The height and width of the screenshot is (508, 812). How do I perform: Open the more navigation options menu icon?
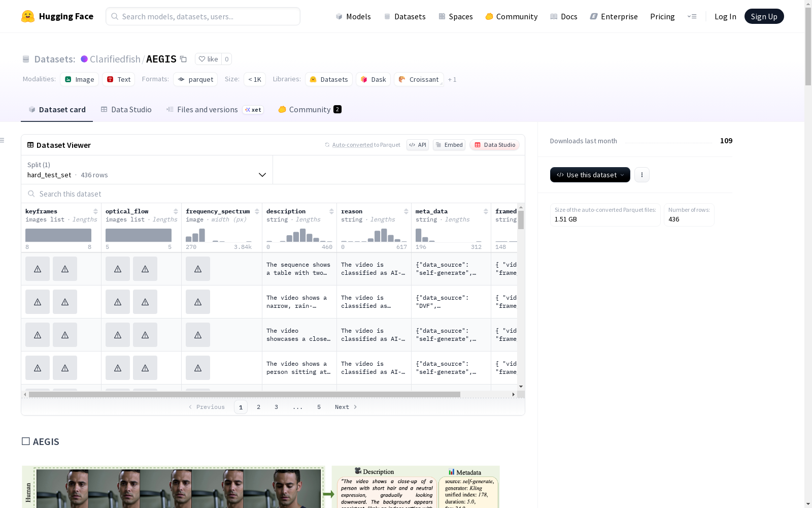coord(692,16)
